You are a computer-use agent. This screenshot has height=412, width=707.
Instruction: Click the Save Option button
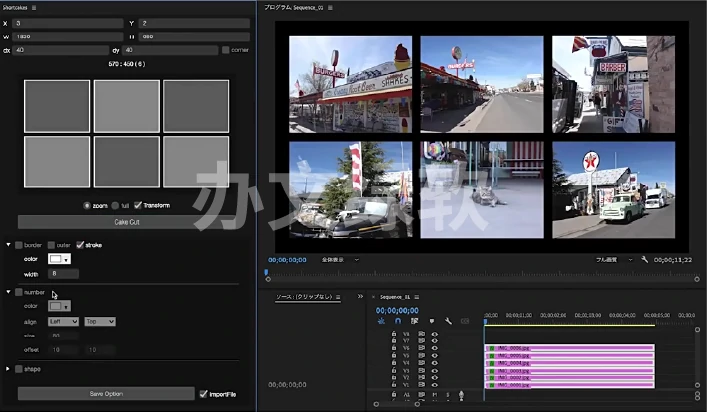tap(106, 394)
